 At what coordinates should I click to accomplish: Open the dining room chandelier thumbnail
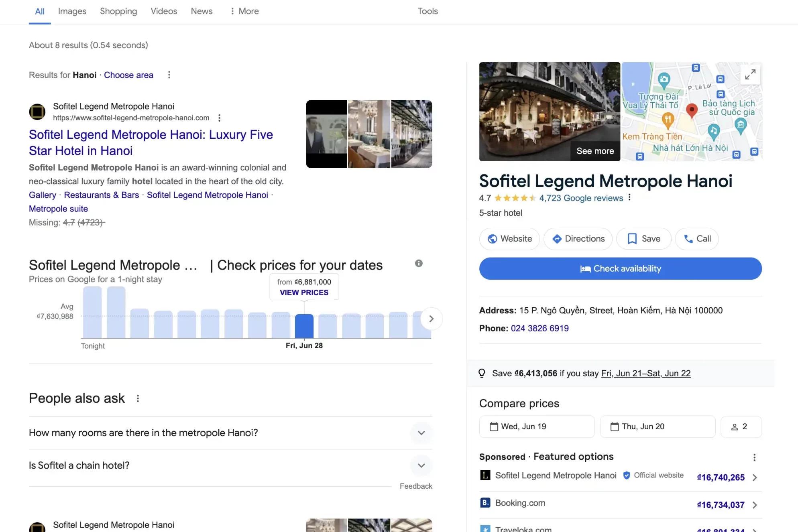pyautogui.click(x=369, y=134)
